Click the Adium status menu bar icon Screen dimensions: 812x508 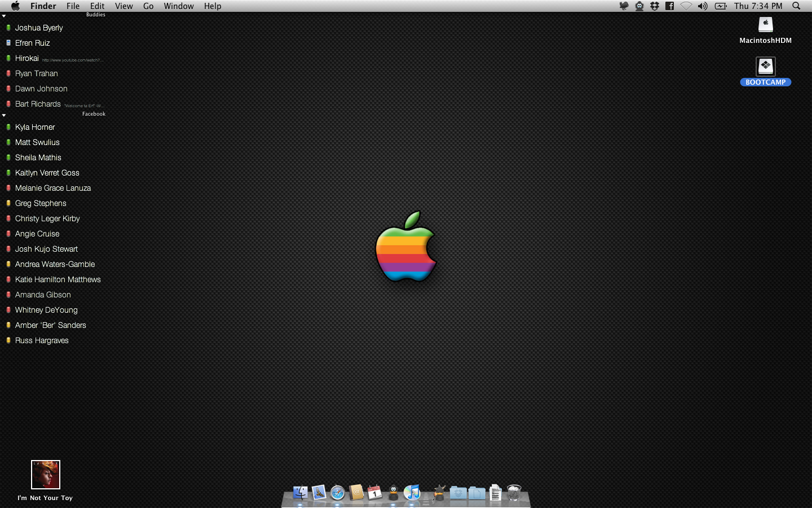click(639, 6)
